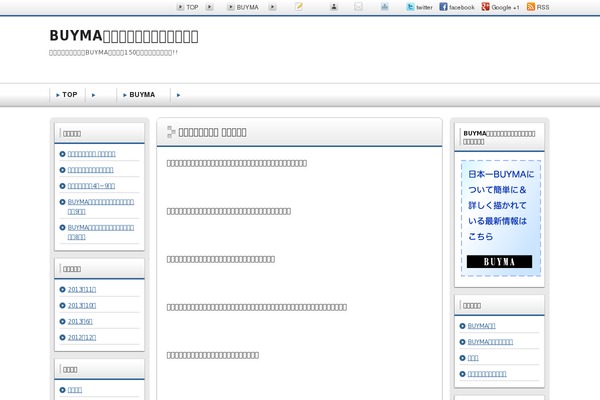Click arrow icon left of top-bar TOP
The image size is (600, 400).
(x=180, y=7)
